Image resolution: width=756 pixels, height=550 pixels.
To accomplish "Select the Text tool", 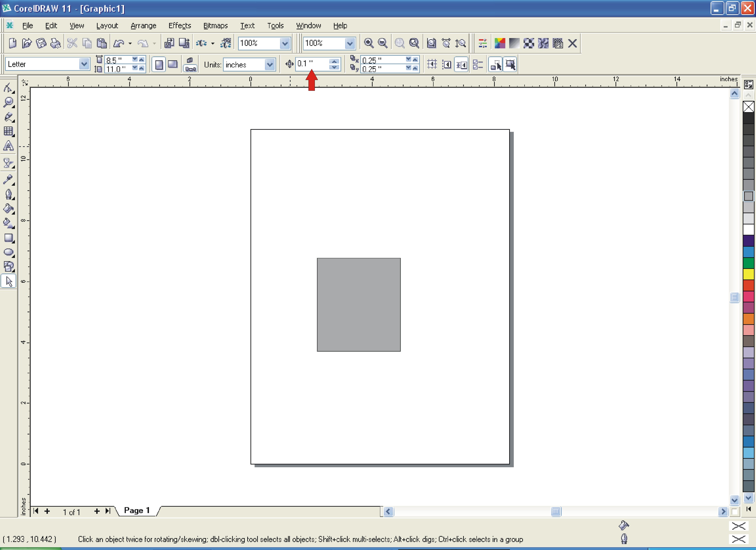I will pos(8,146).
